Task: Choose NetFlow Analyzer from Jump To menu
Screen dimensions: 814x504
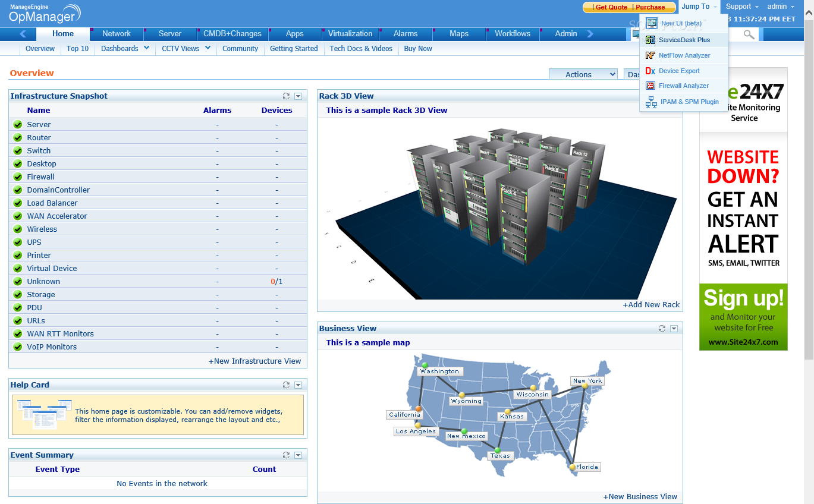Action: pos(684,55)
